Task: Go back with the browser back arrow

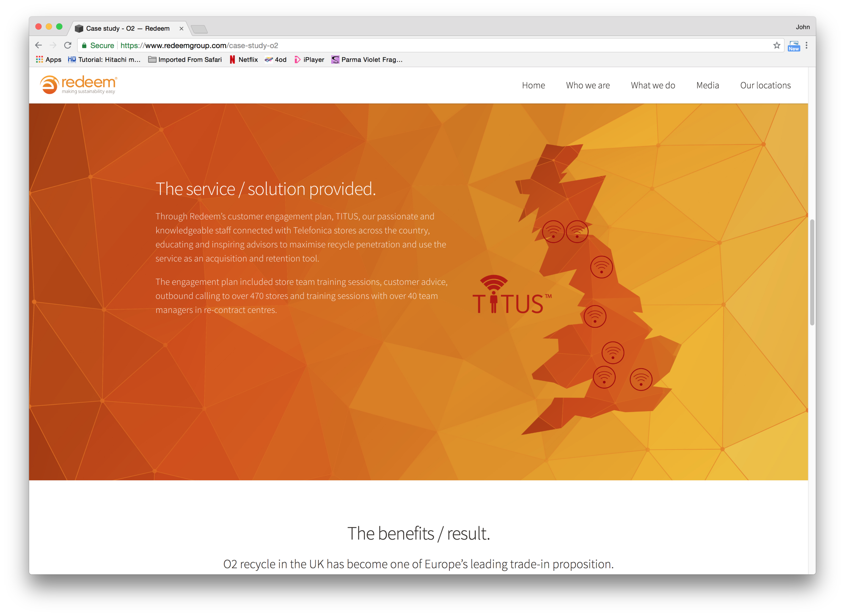Action: click(39, 46)
